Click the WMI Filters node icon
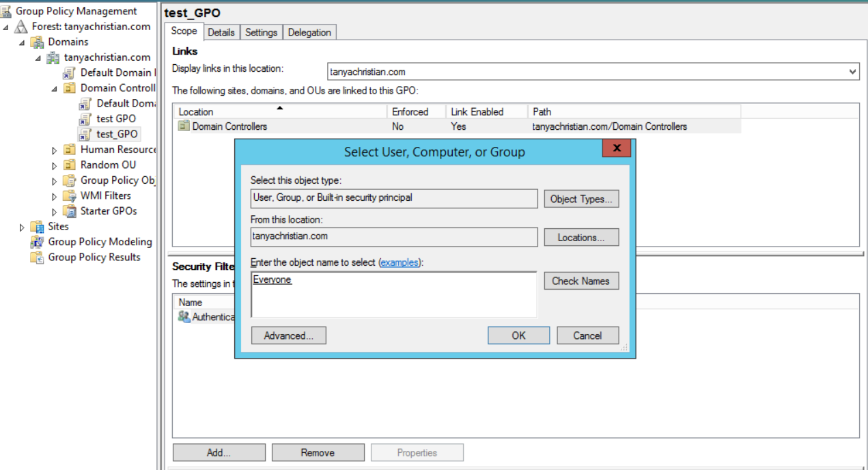The width and height of the screenshot is (868, 470). 71,195
